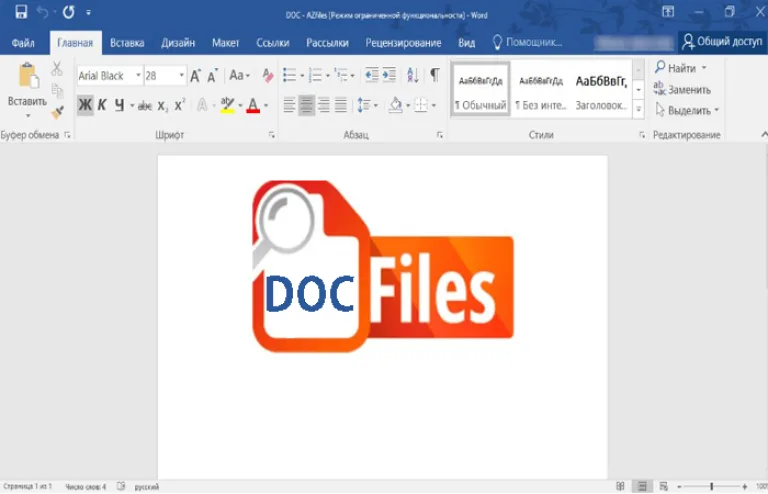Click the Найти find button
The image size is (768, 494).
click(x=676, y=68)
